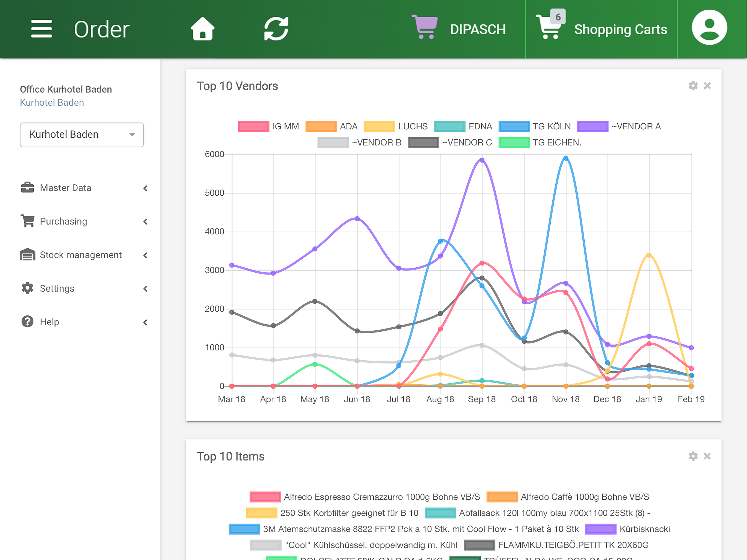Toggle TG KÖLN series visibility

point(535,126)
